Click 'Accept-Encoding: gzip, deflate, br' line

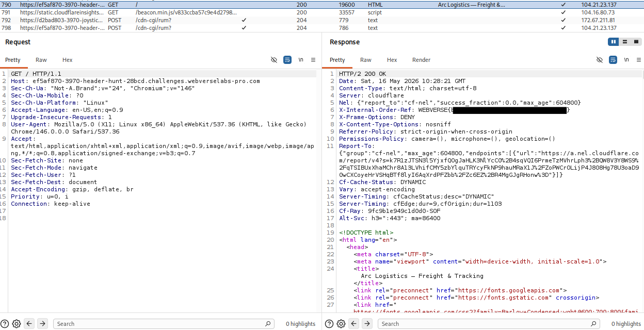72,189
